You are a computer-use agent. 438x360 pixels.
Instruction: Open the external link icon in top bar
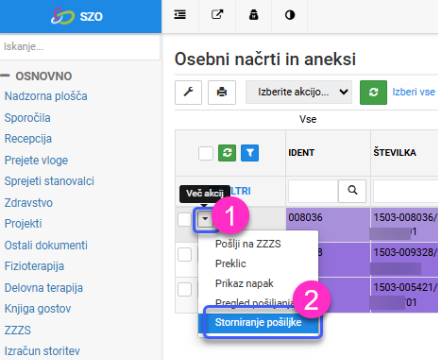tap(217, 15)
